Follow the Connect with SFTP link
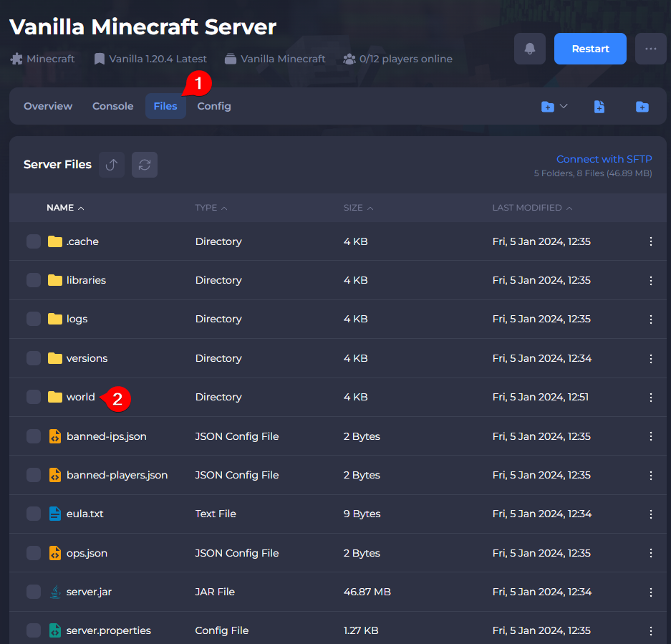 click(x=604, y=159)
